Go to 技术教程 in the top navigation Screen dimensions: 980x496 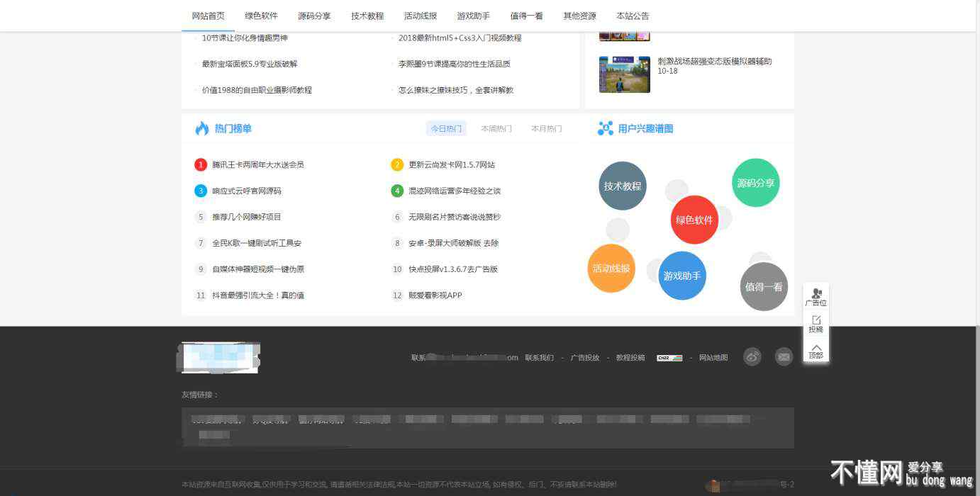(x=367, y=16)
